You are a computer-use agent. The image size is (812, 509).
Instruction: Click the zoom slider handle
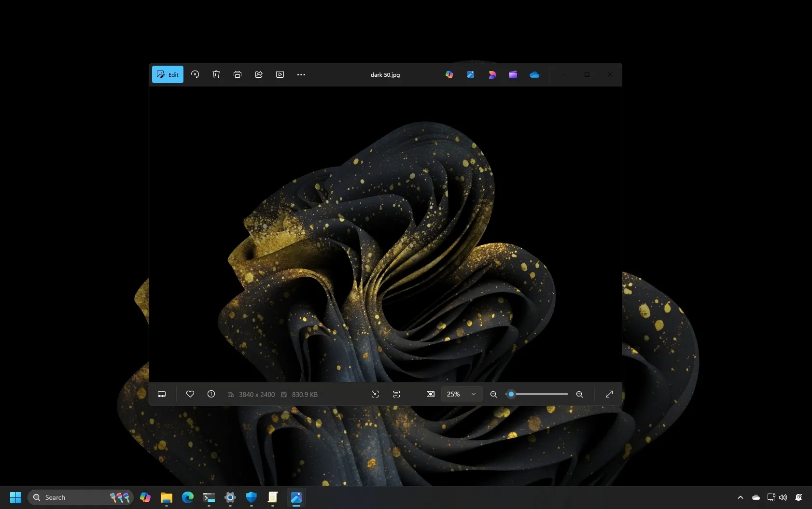(x=511, y=394)
